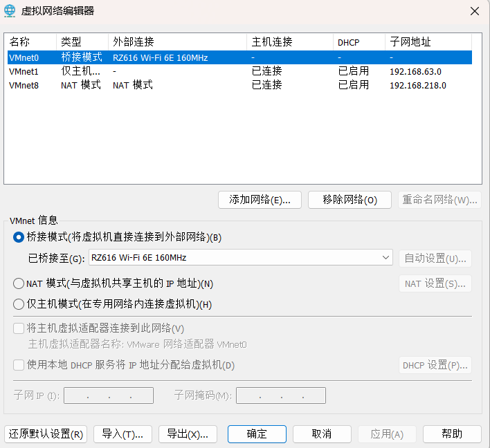Select the NAT 模式 radio option

point(19,283)
